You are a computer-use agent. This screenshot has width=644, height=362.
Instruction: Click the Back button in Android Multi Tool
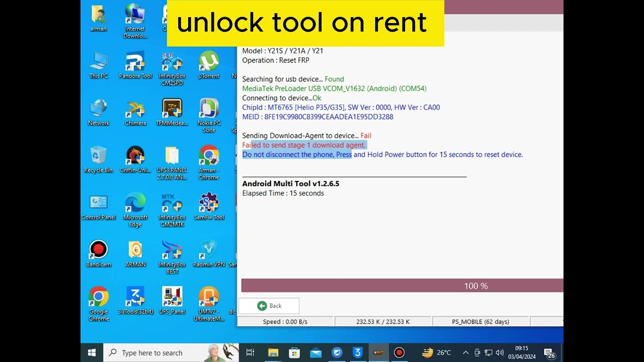coord(269,306)
